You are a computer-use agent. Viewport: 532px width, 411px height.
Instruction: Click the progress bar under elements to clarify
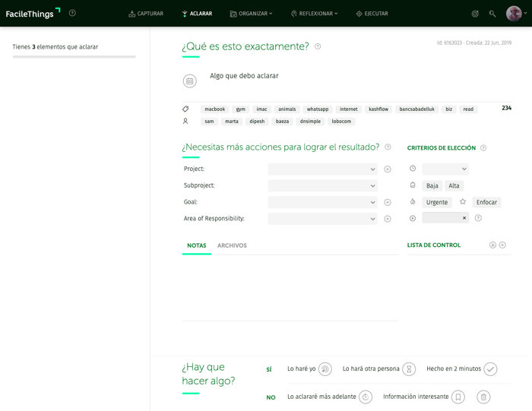pos(74,57)
